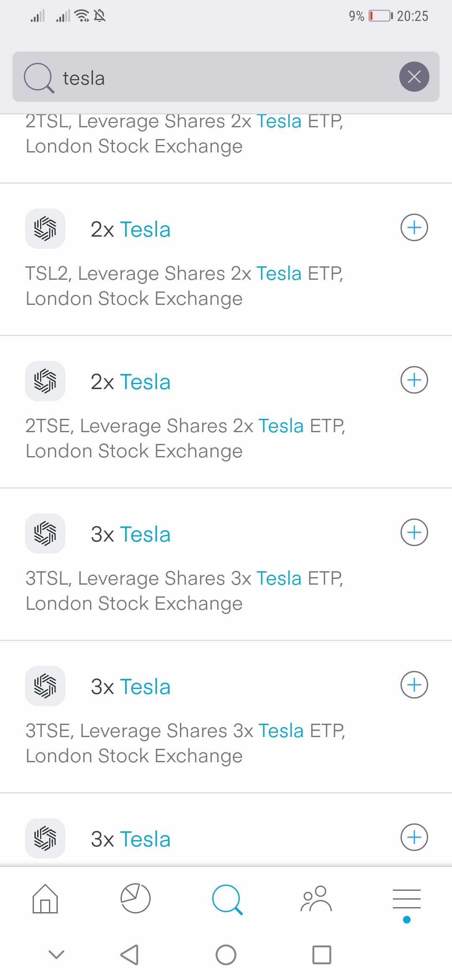Image resolution: width=452 pixels, height=980 pixels.
Task: Add 3TSL 3x Tesla to watchlist
Action: [x=414, y=533]
